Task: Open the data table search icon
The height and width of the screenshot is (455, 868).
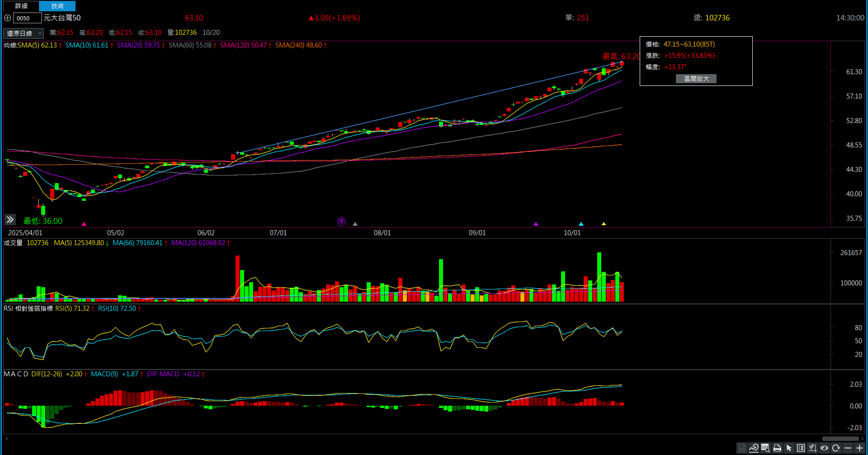Action: (x=765, y=448)
